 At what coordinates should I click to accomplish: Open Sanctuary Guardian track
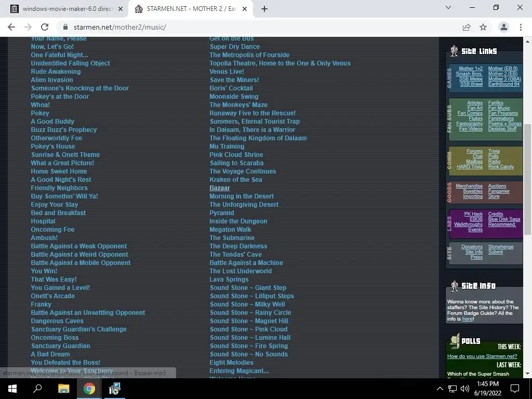click(x=61, y=345)
